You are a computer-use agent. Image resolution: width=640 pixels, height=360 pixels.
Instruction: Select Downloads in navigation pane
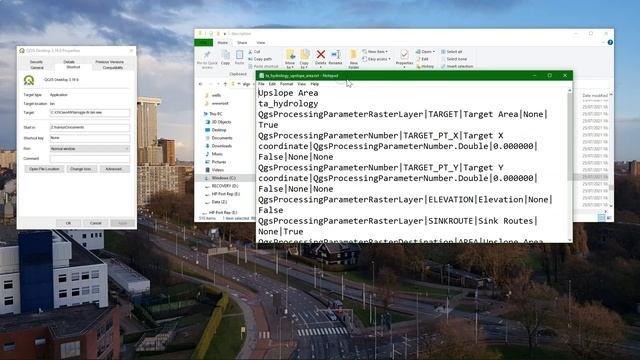click(x=218, y=146)
